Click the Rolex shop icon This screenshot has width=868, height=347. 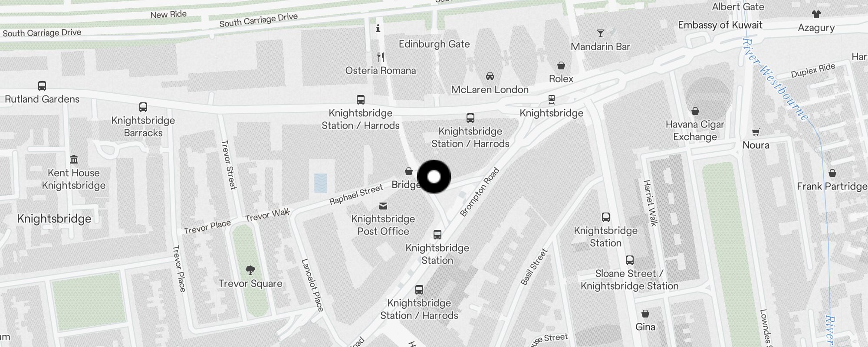point(561,65)
